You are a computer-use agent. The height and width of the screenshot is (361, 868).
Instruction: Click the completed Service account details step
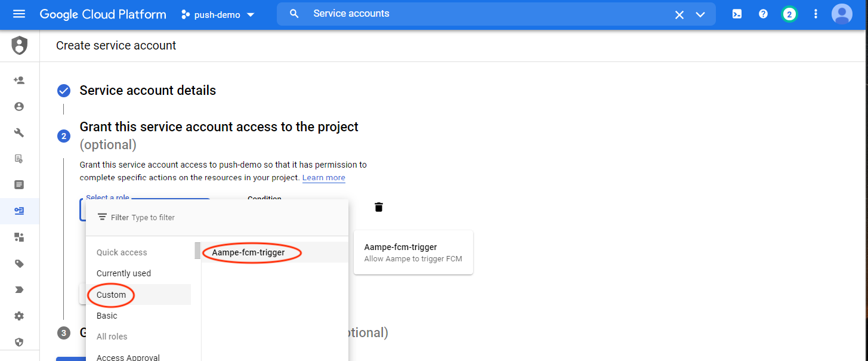[147, 91]
